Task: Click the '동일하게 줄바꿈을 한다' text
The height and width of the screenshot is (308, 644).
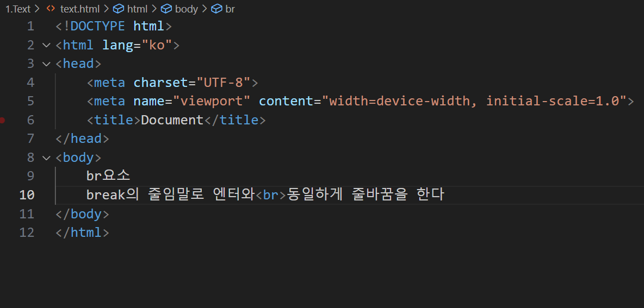Action: pyautogui.click(x=366, y=195)
